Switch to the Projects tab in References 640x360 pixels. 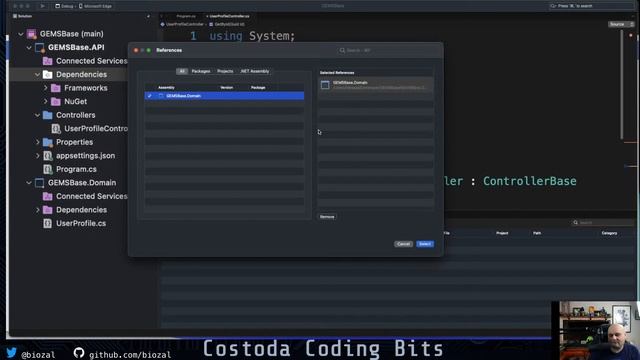(x=225, y=71)
